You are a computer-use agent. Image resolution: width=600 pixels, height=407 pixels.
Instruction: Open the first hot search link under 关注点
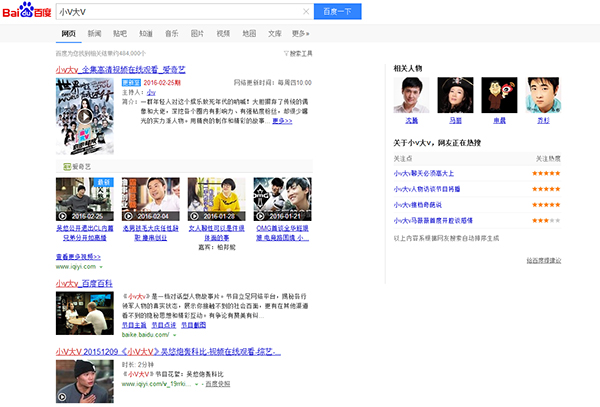pyautogui.click(x=424, y=173)
